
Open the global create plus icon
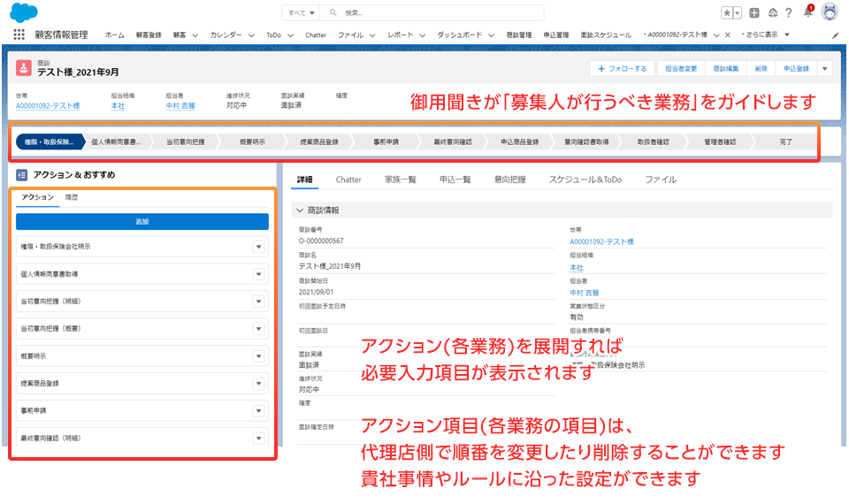click(754, 12)
